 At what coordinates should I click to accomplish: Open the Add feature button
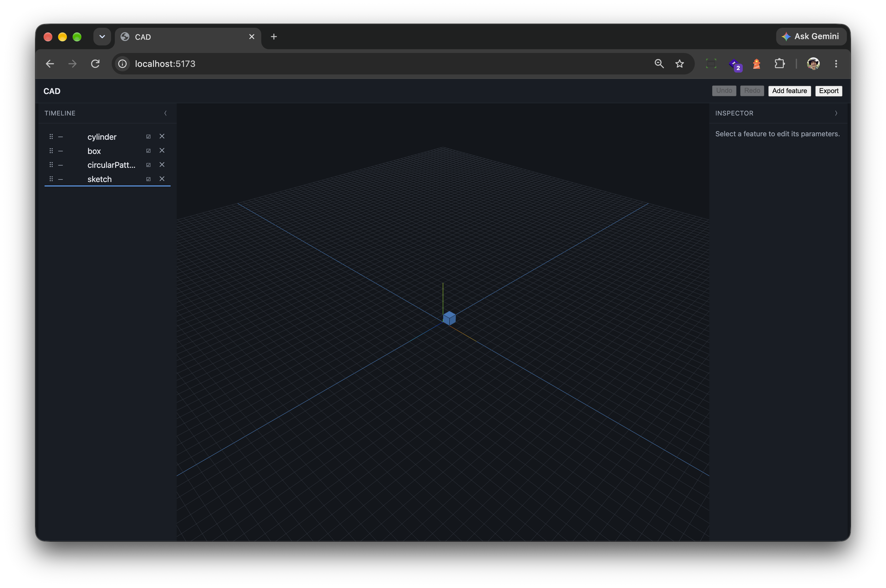(789, 91)
